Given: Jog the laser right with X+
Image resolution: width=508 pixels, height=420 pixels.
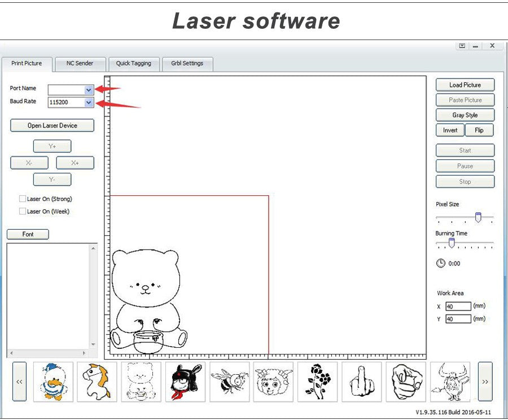Looking at the screenshot, I should point(75,163).
